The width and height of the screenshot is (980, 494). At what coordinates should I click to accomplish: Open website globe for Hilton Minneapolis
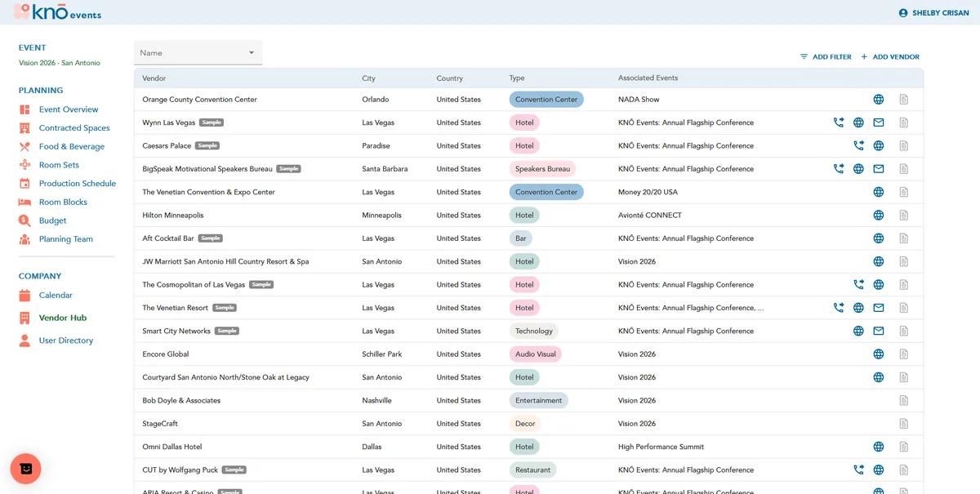(x=879, y=216)
